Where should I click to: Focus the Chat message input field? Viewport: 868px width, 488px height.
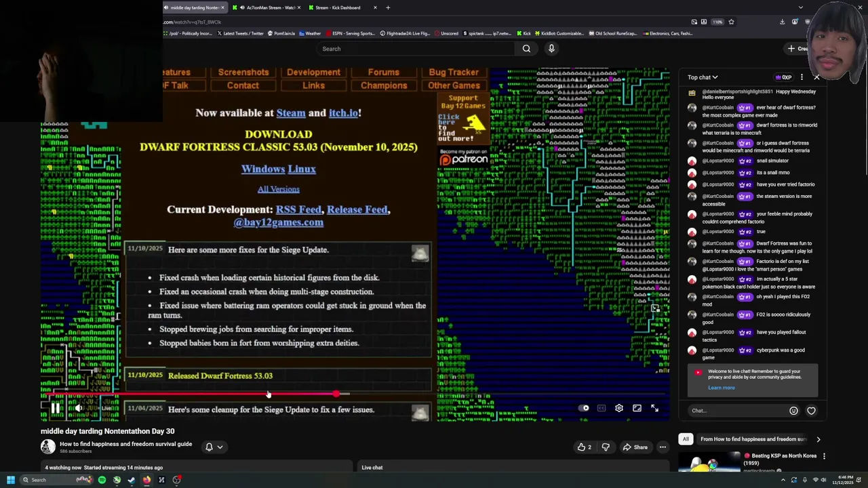click(738, 411)
